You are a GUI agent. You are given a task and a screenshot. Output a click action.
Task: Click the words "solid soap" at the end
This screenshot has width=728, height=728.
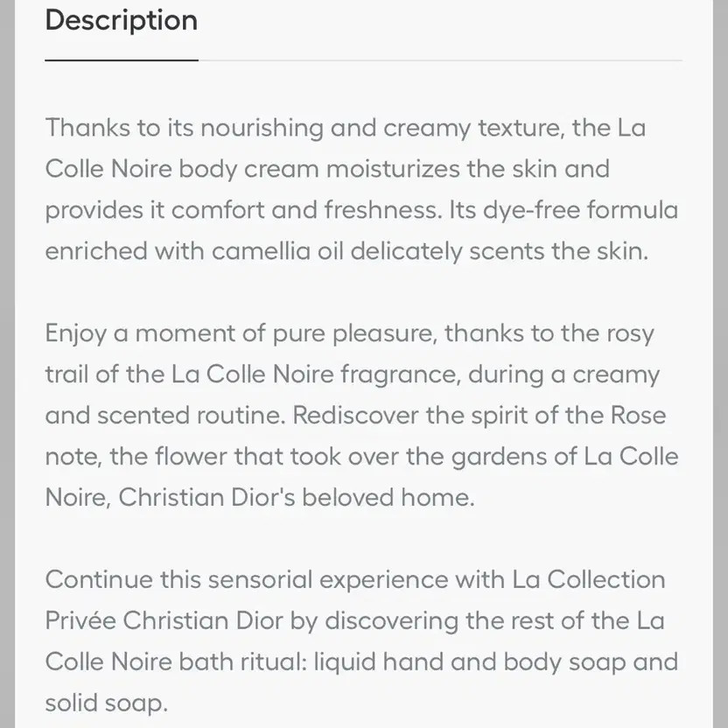coord(105,703)
